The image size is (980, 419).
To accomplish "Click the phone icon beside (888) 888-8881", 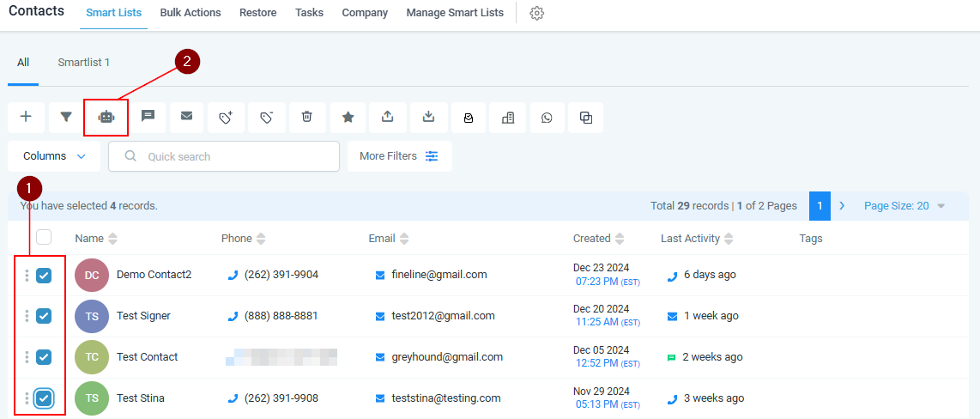I will [233, 317].
